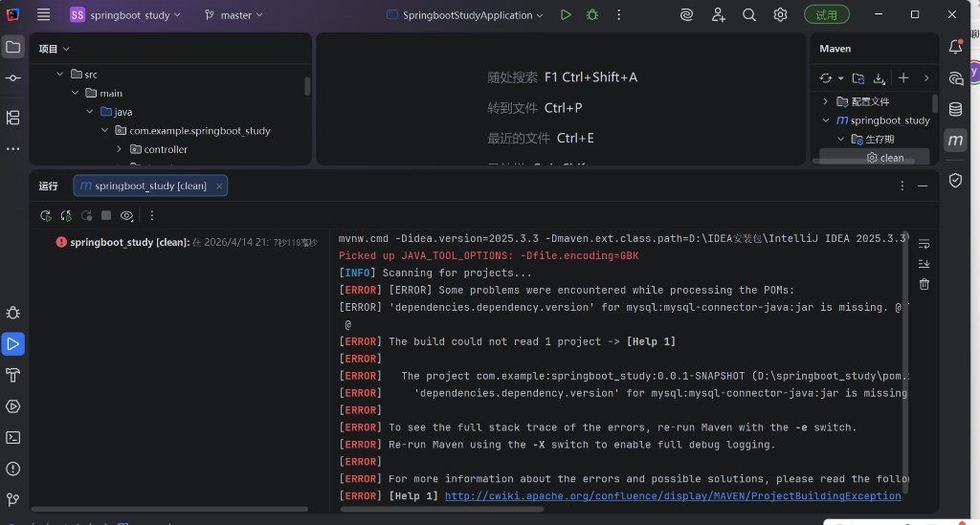Open the Project tool window folder icon
Viewport: 980px width, 525px height.
pyautogui.click(x=13, y=47)
